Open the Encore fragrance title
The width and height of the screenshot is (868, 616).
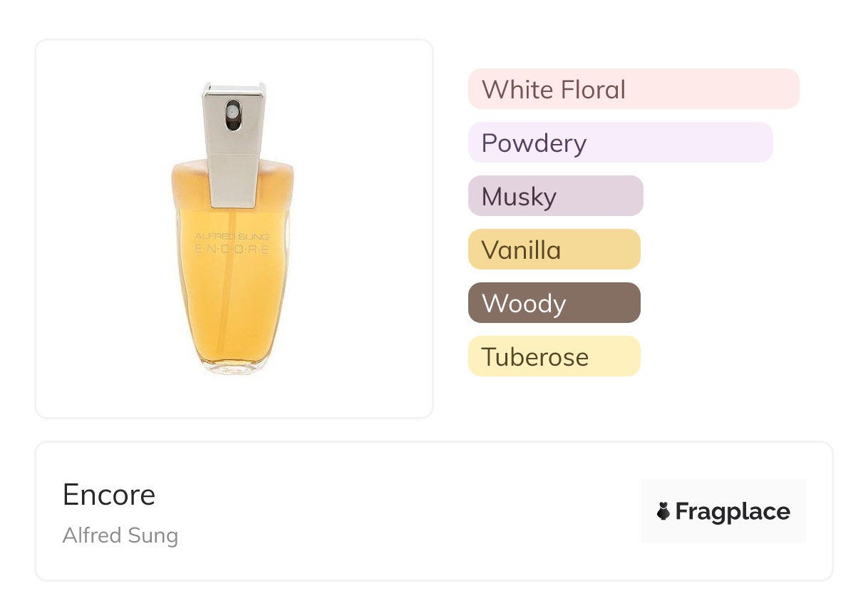pos(109,495)
